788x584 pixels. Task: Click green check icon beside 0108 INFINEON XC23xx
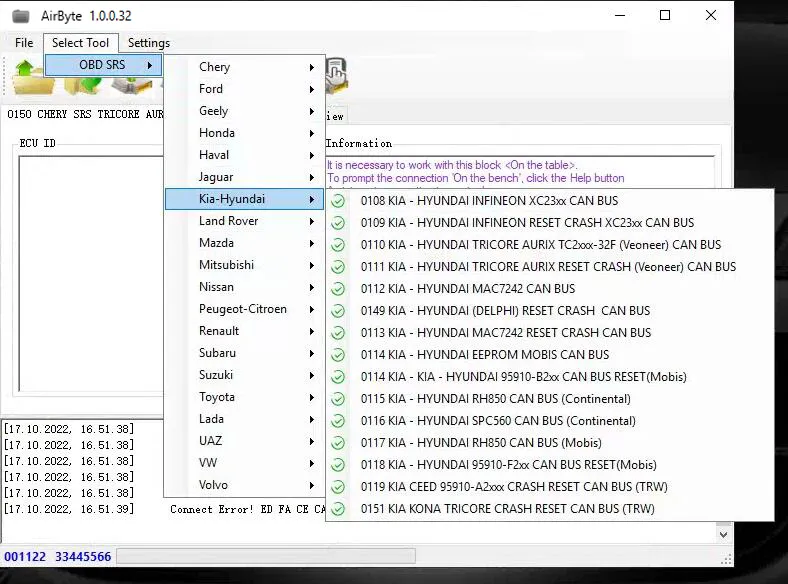pyautogui.click(x=338, y=201)
